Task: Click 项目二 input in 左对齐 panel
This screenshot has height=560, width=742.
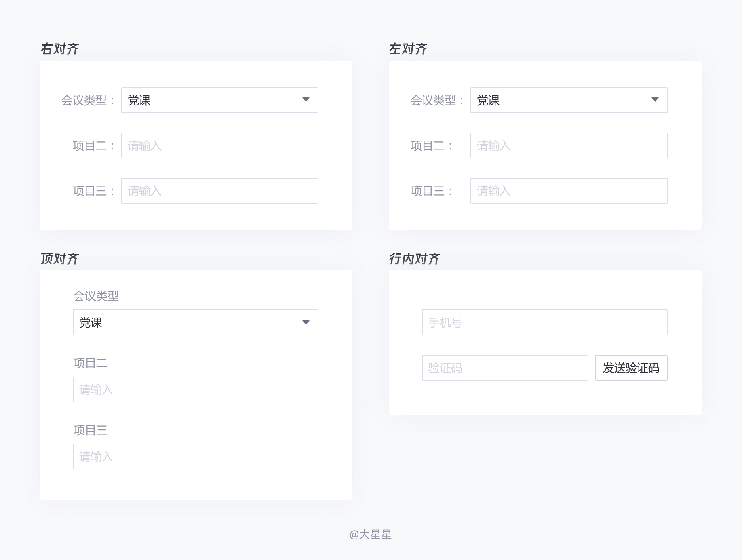Action: (568, 145)
